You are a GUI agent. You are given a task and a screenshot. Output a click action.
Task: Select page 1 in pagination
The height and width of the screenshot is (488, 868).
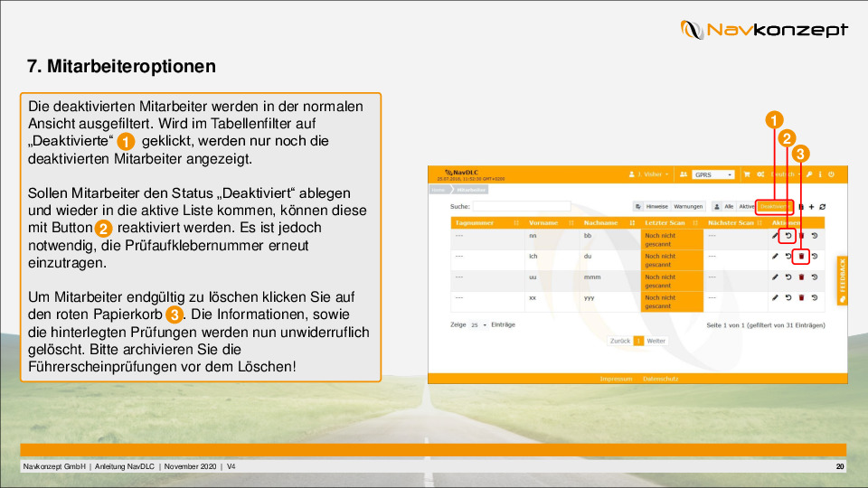pos(638,341)
